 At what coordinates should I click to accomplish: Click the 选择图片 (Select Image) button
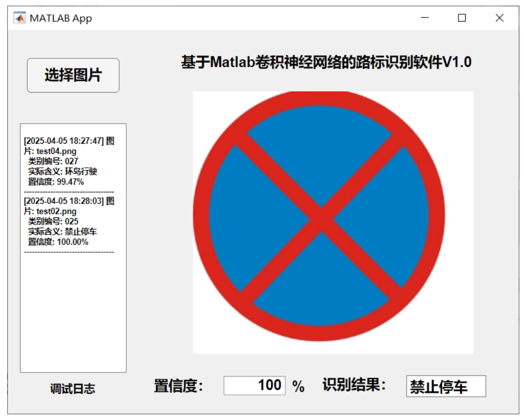point(73,75)
